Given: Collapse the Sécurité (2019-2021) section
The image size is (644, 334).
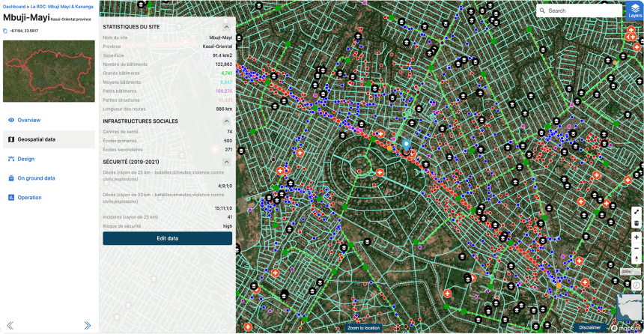Looking at the screenshot, I should [x=227, y=161].
